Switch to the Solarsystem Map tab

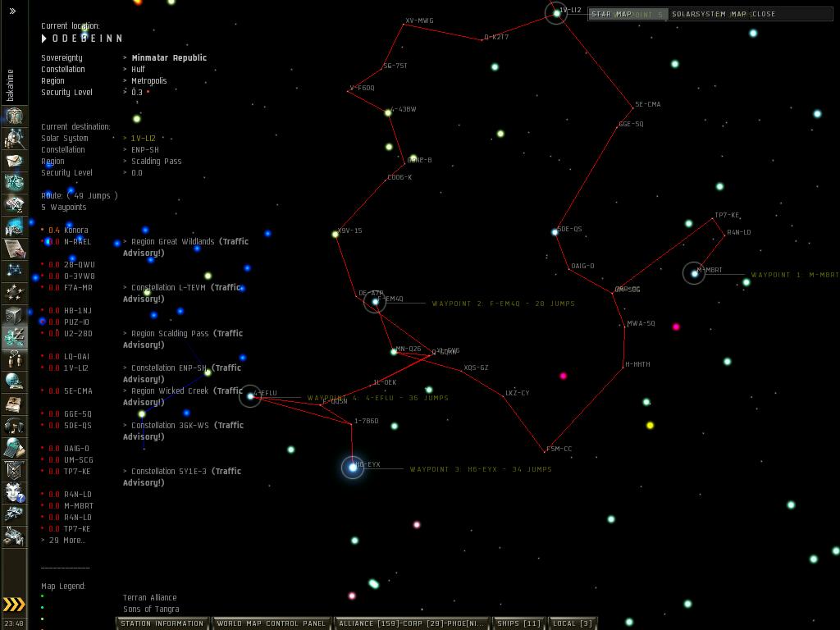click(x=710, y=14)
